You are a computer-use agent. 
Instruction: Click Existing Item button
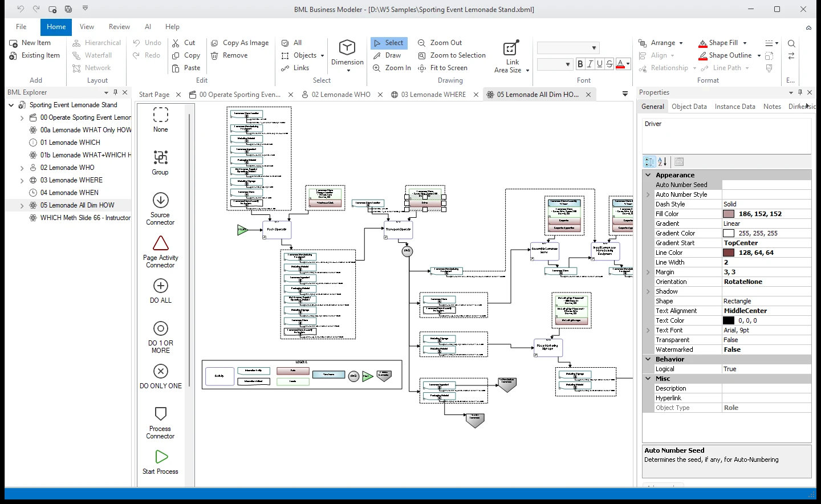34,55
